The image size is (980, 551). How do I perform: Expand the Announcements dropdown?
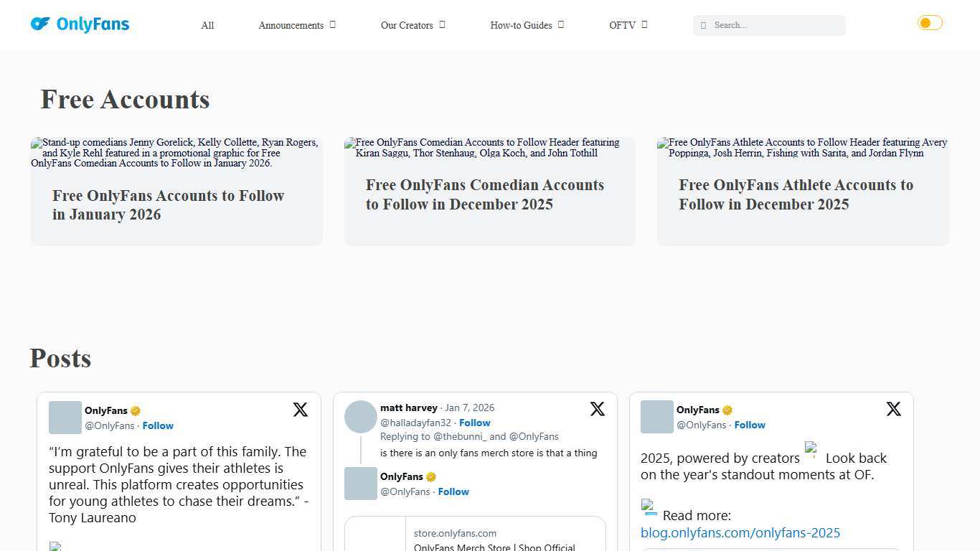coord(297,25)
